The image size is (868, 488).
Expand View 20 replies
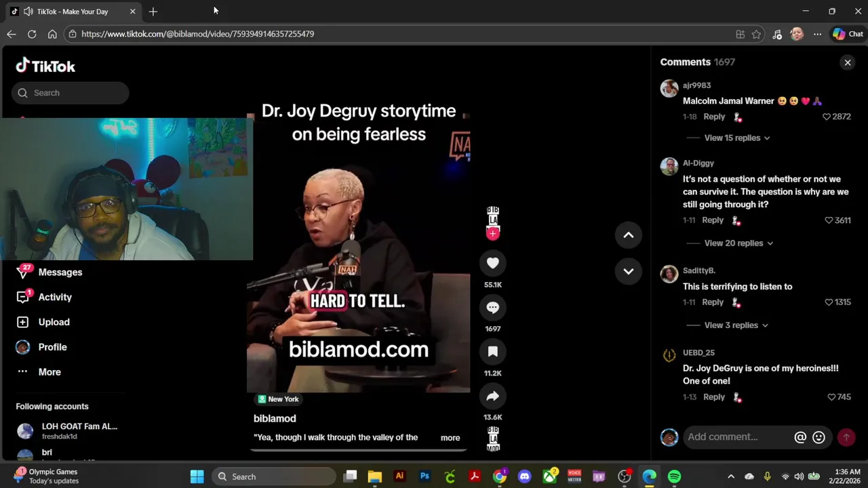(x=738, y=243)
